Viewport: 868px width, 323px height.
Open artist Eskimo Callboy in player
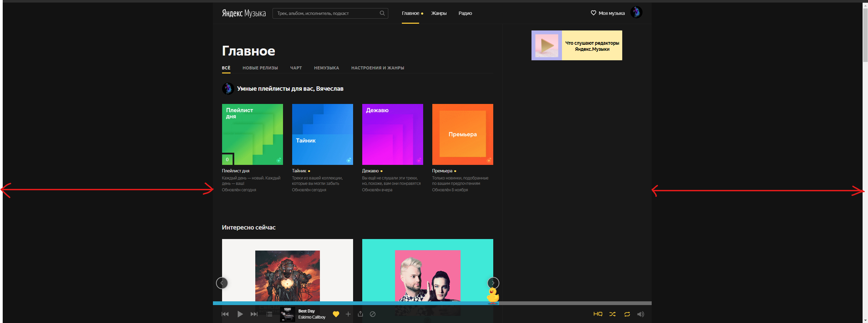point(311,317)
